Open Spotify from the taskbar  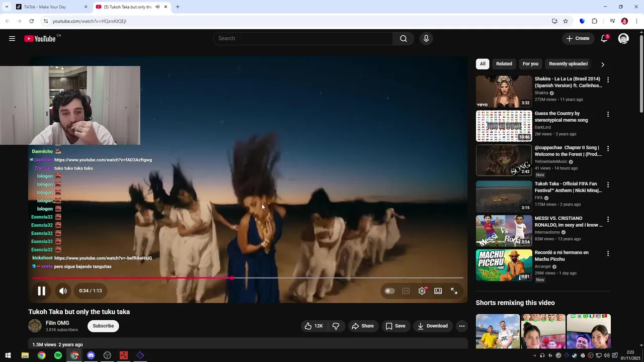coord(58,355)
